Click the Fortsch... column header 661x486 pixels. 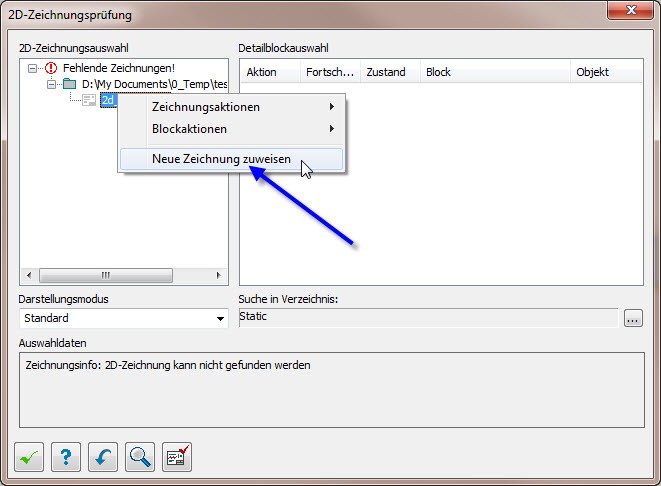330,72
